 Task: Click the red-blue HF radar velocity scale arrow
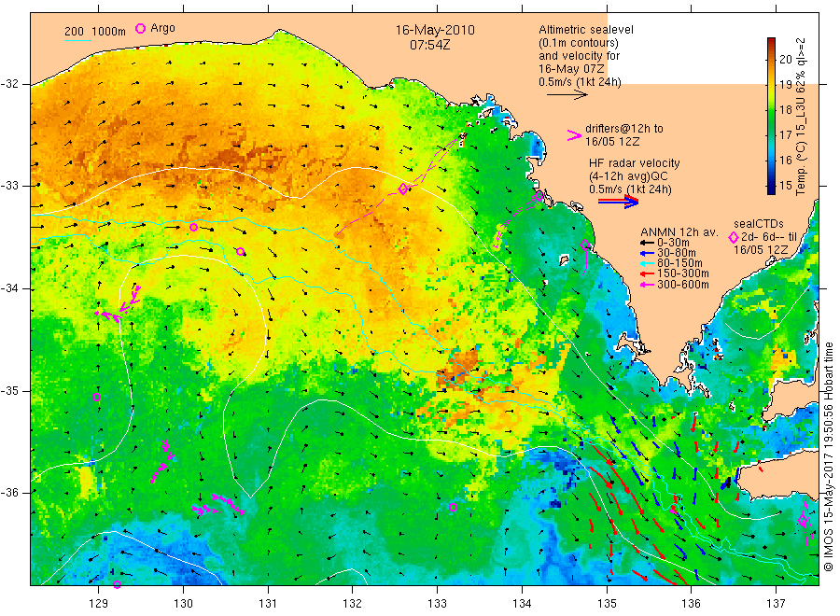(619, 201)
